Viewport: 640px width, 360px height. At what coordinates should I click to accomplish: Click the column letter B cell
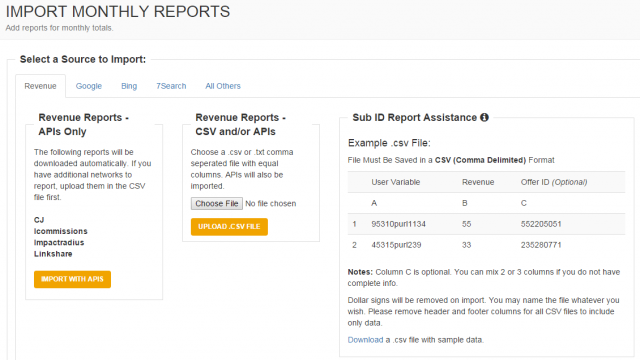[x=464, y=203]
